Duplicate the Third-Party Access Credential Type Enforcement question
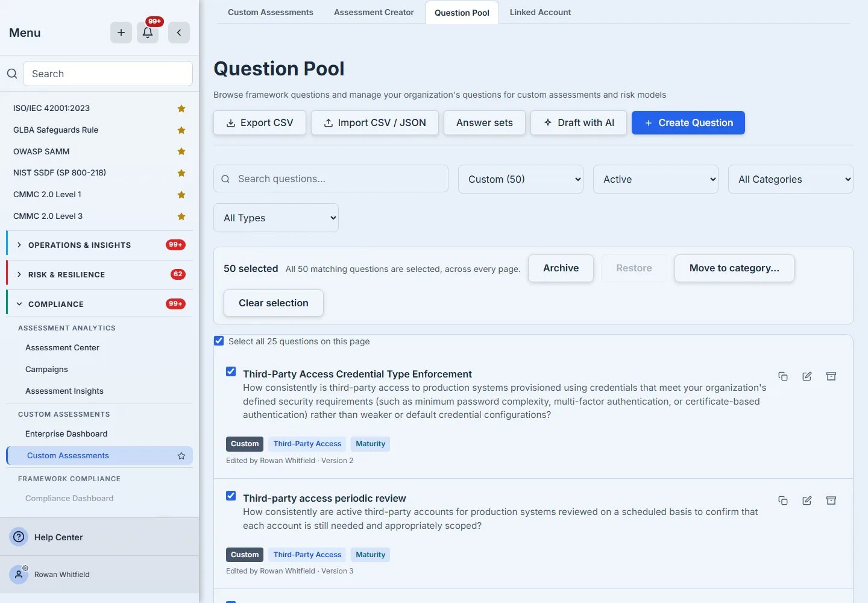Screen dimensions: 868x603 (x=783, y=376)
